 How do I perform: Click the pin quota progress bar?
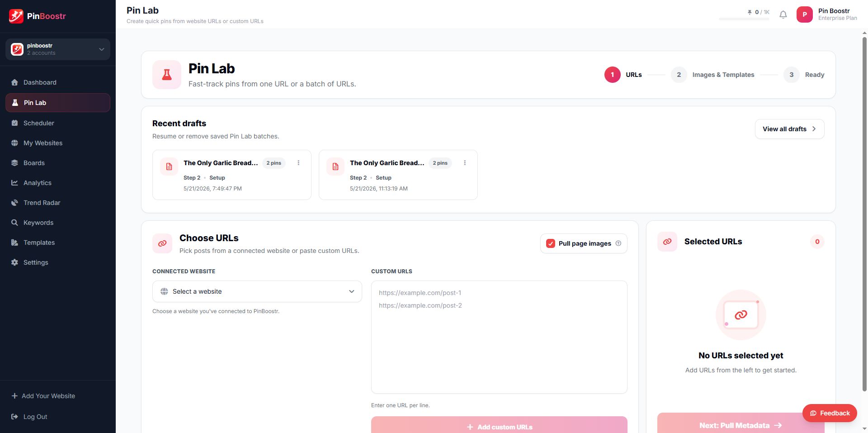pyautogui.click(x=744, y=19)
